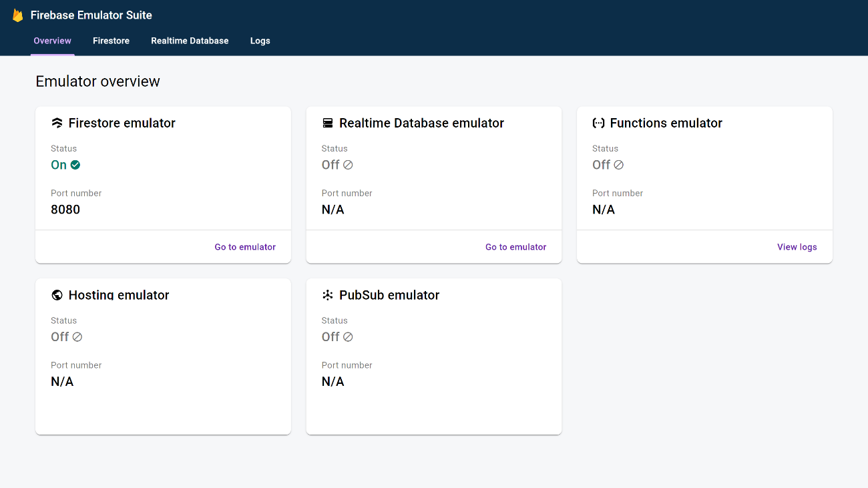Image resolution: width=868 pixels, height=488 pixels.
Task: Click PubSub card's Status label
Action: pyautogui.click(x=335, y=320)
